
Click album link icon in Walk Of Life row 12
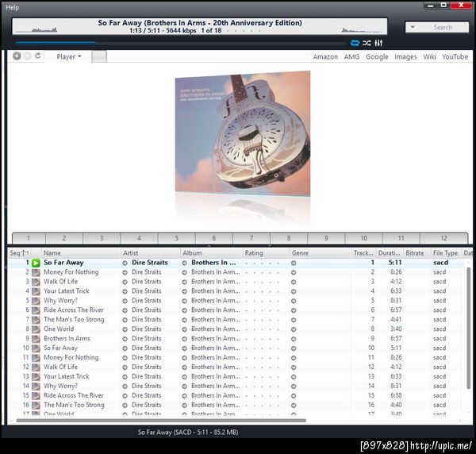tap(184, 367)
